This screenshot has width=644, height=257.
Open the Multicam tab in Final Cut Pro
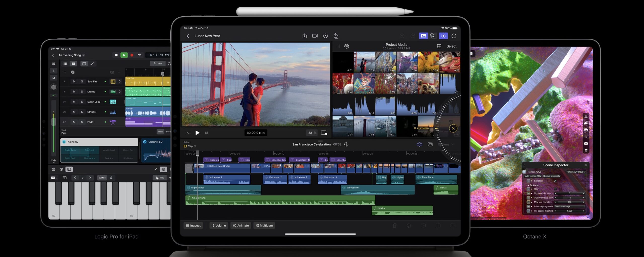(x=264, y=226)
